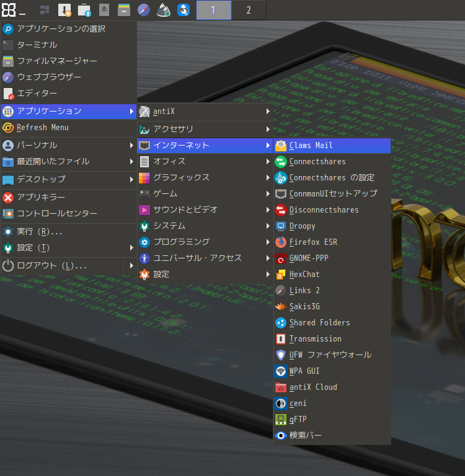Open the ターミナル terminal entry

[x=37, y=45]
